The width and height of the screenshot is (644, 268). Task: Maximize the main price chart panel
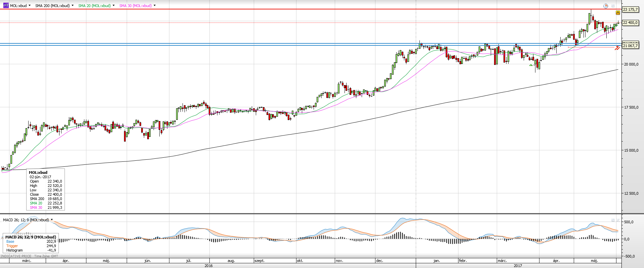613,6
